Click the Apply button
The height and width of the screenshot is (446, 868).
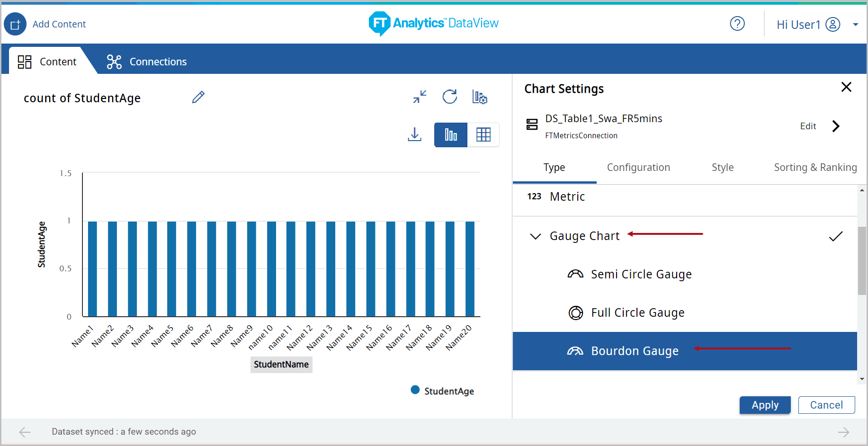click(x=765, y=405)
